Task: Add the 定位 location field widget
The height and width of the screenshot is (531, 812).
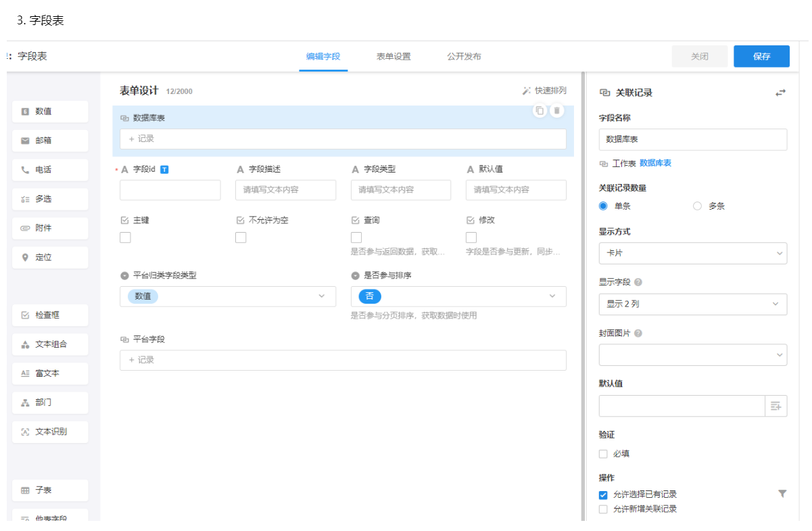Action: point(50,257)
